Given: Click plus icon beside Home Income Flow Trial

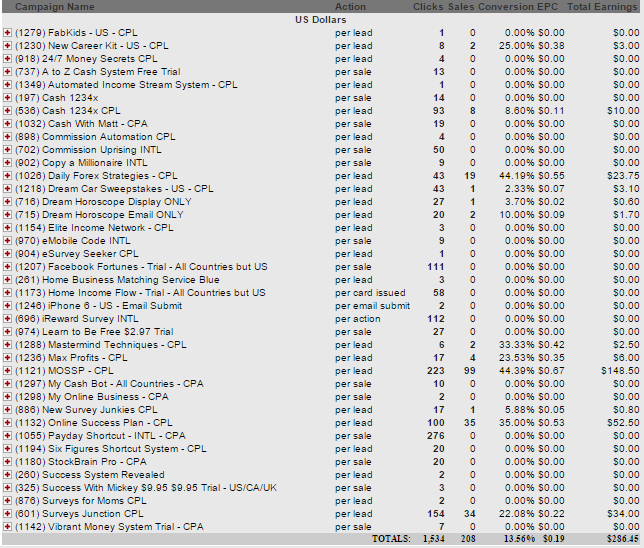Looking at the screenshot, I should tap(7, 293).
